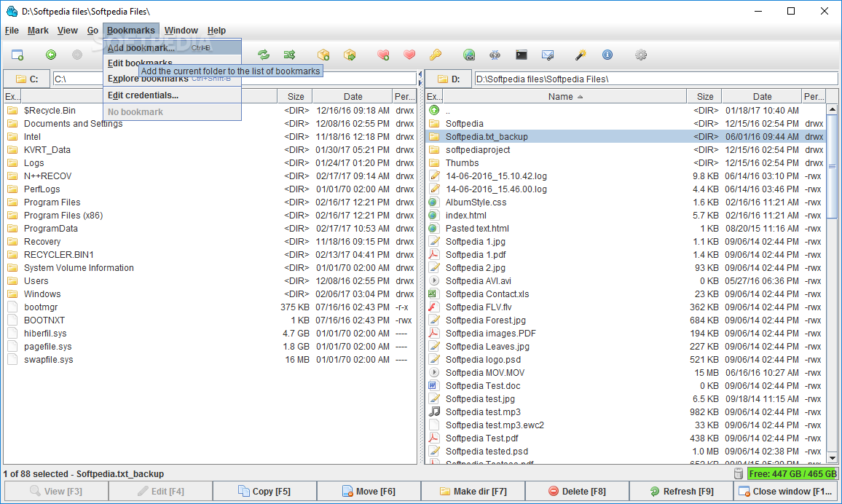The height and width of the screenshot is (504, 842).
Task: Open the C: drive selector
Action: [27, 79]
